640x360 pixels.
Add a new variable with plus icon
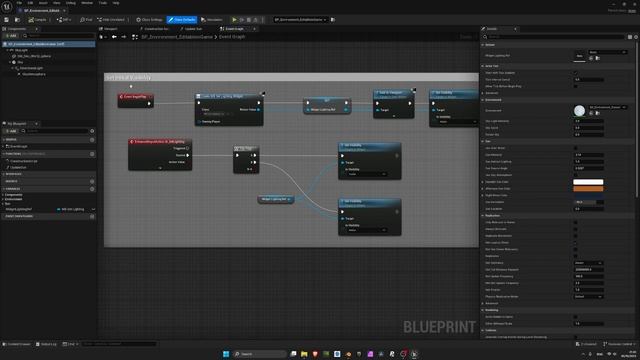(92, 189)
